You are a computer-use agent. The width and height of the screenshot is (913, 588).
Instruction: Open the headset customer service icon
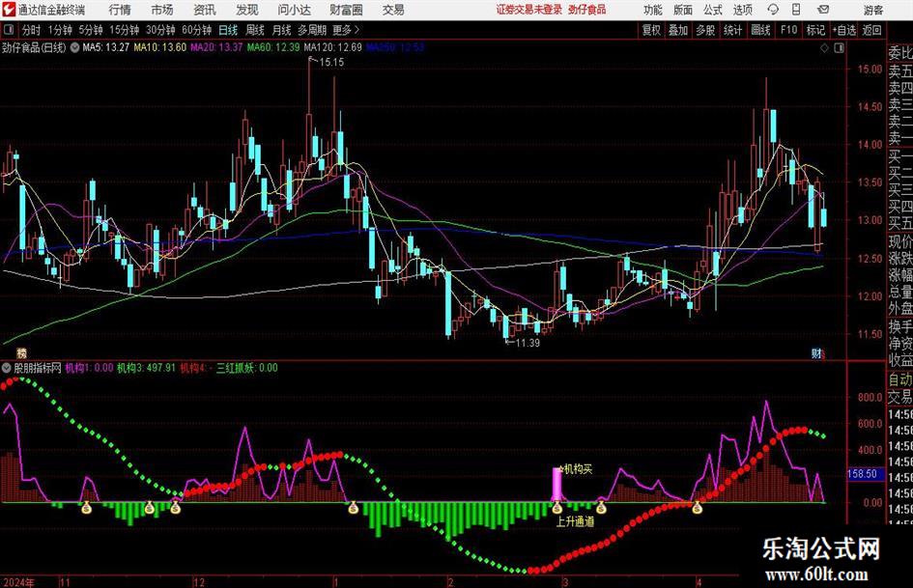(x=773, y=10)
